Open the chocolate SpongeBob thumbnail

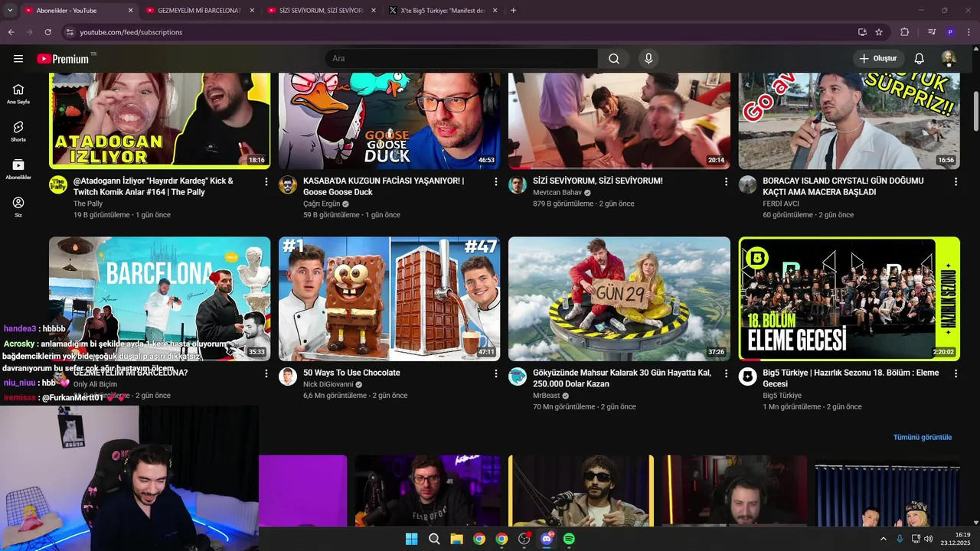pos(390,298)
